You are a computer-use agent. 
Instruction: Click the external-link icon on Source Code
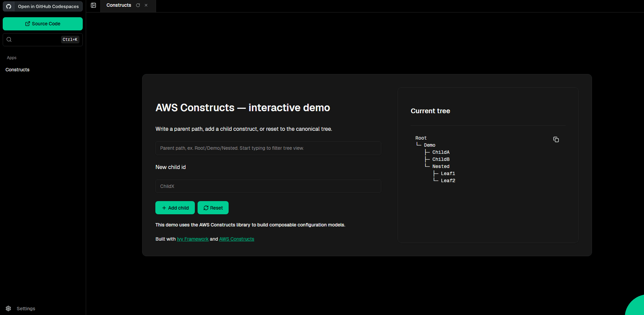point(27,23)
